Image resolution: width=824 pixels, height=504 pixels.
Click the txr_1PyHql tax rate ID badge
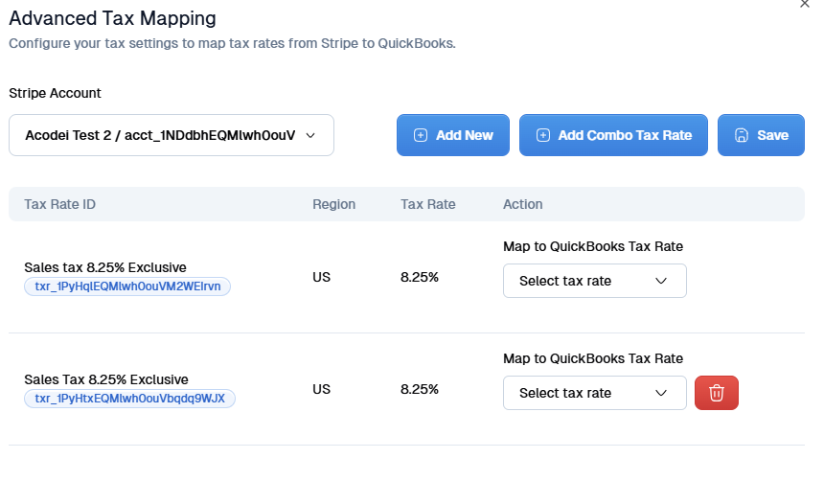point(127,286)
